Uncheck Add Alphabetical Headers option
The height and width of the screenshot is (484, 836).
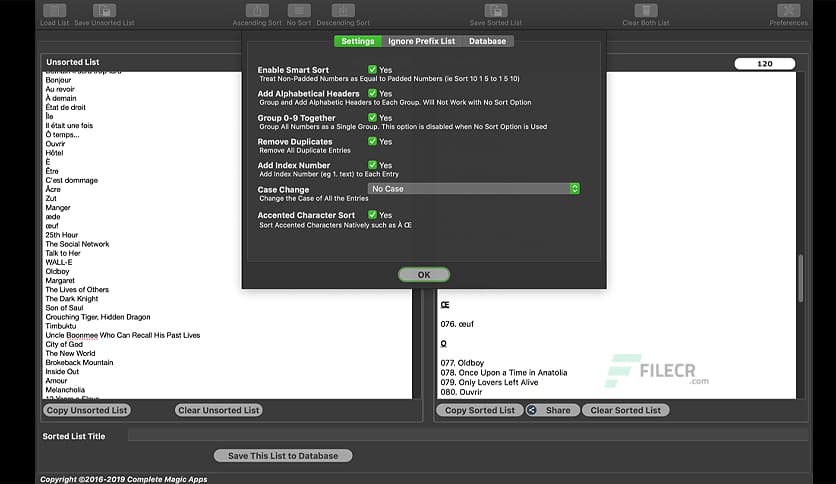coord(372,94)
